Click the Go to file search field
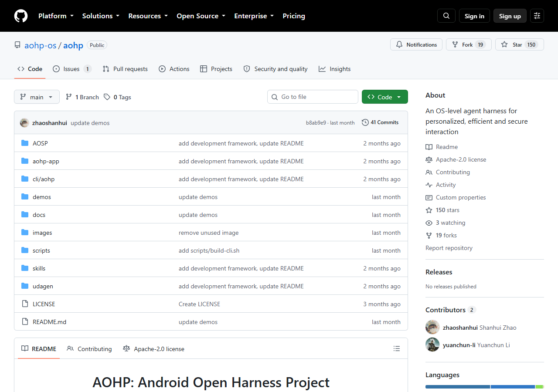 [313, 97]
